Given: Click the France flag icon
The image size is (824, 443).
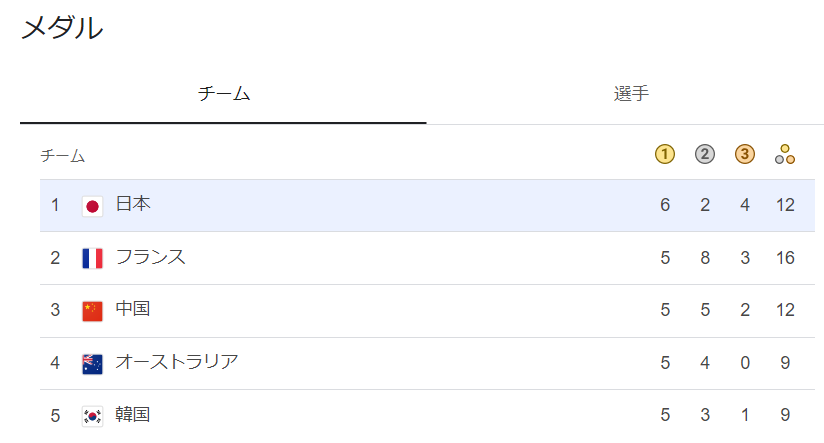Looking at the screenshot, I should tap(92, 258).
